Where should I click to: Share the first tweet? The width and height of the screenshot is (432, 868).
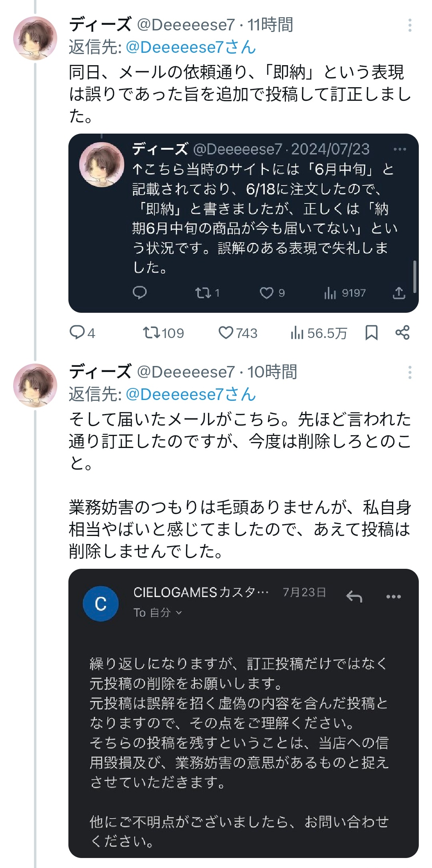[x=402, y=333]
